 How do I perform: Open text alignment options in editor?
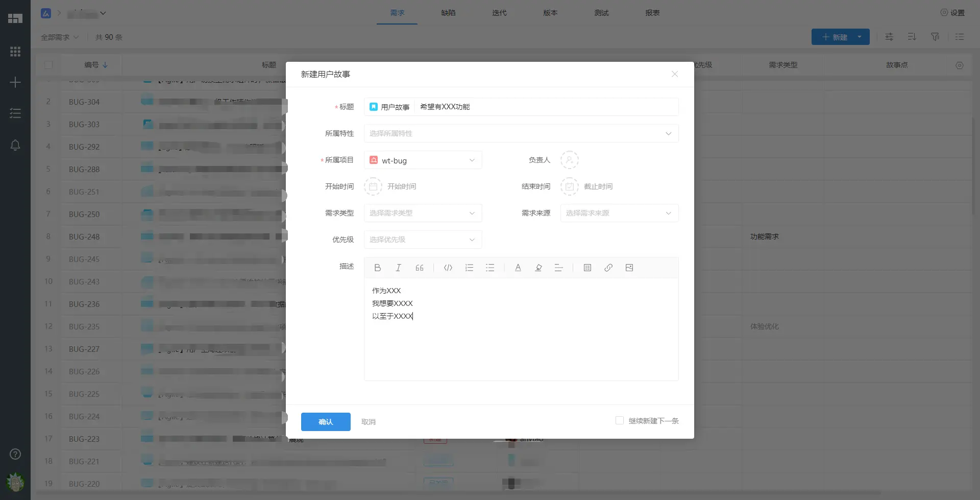click(x=559, y=268)
